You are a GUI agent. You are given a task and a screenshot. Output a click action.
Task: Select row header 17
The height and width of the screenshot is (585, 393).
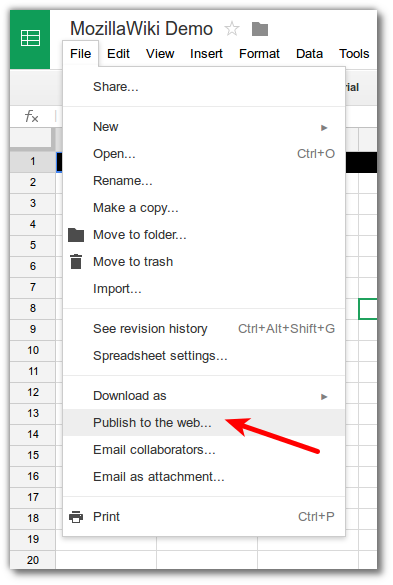[33, 497]
